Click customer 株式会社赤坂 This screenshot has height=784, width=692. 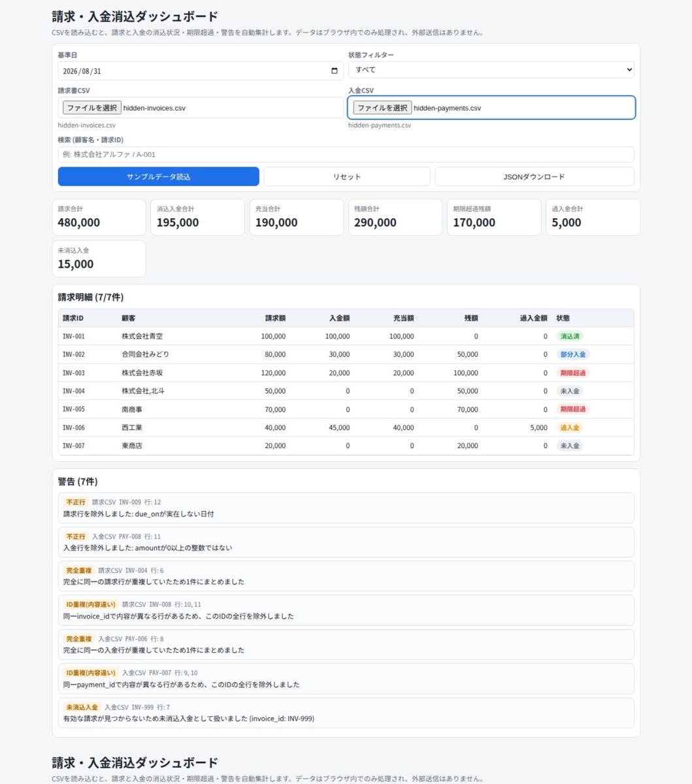point(142,373)
